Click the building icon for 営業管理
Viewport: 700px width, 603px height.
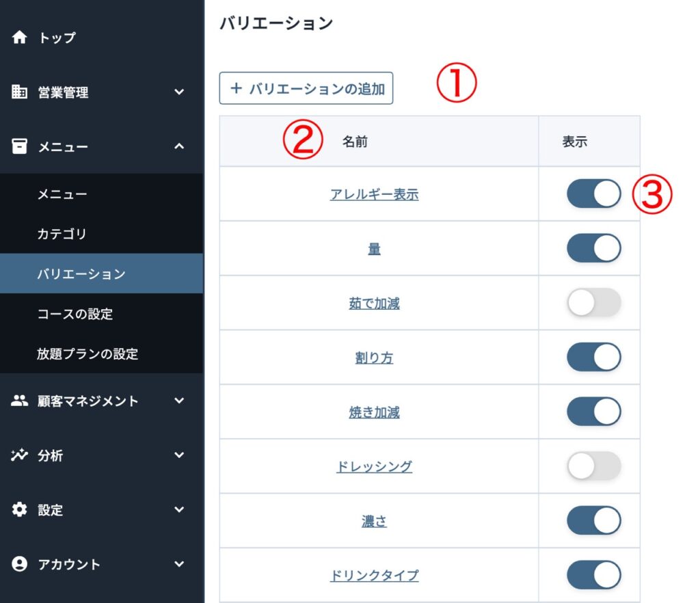pyautogui.click(x=20, y=92)
